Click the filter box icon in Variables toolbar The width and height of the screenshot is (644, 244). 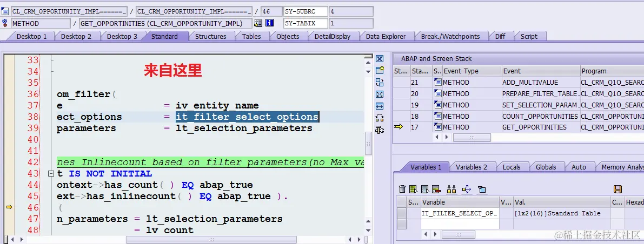tap(482, 189)
